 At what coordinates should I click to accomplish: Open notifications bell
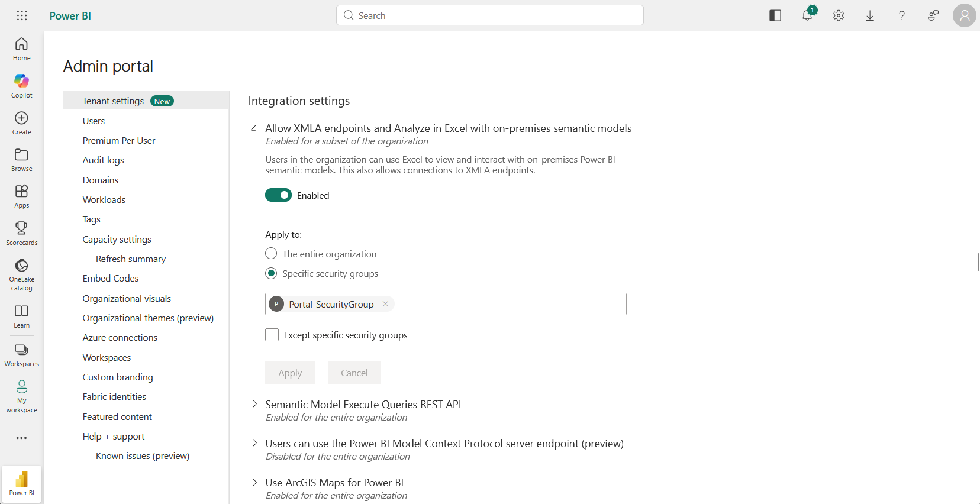(807, 15)
